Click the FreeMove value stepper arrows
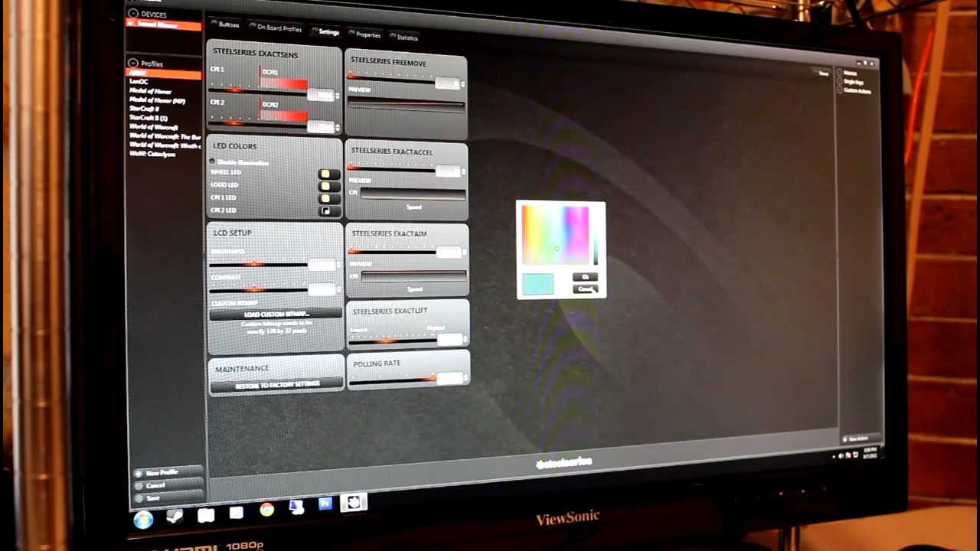Image resolution: width=980 pixels, height=551 pixels. click(x=462, y=83)
